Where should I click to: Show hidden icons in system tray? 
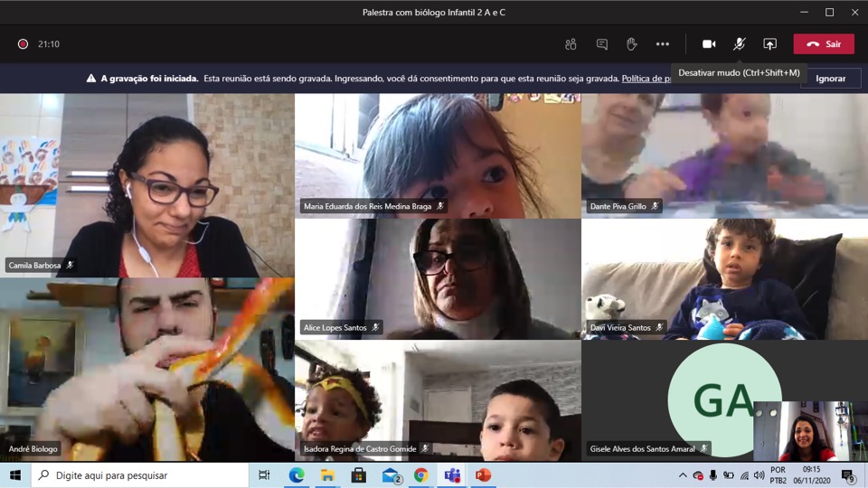tap(683, 475)
